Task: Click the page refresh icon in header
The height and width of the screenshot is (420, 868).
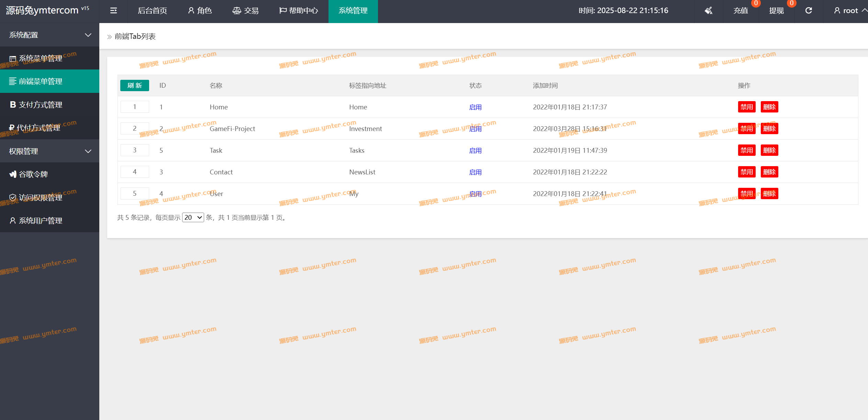Action: (809, 11)
